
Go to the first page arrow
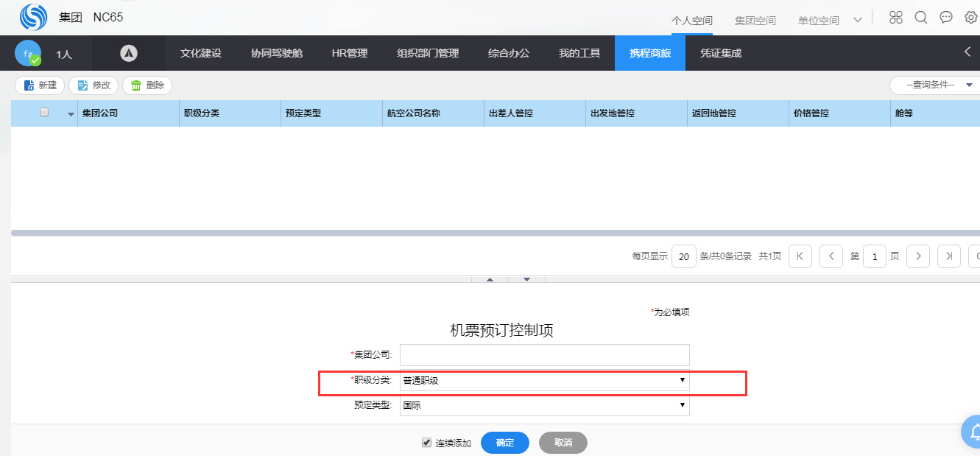pyautogui.click(x=800, y=256)
